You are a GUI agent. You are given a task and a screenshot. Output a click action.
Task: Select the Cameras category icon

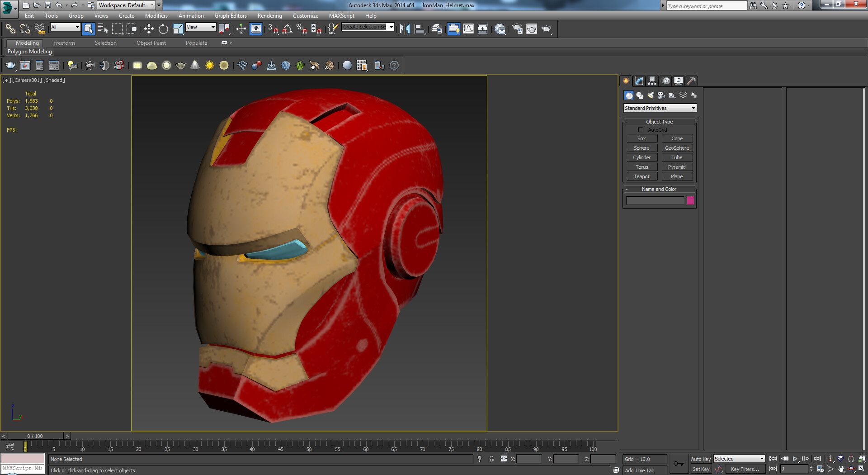[x=661, y=95]
